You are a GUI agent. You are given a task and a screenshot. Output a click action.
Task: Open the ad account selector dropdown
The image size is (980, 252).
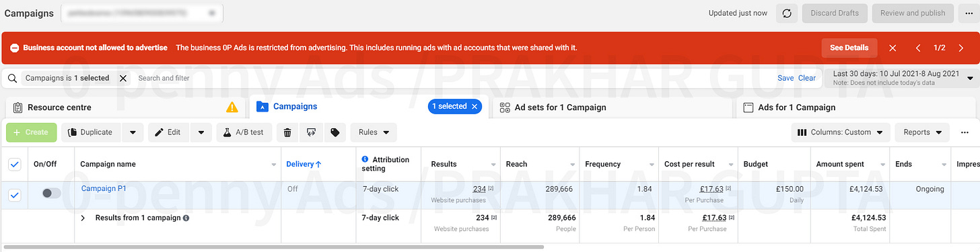[x=142, y=13]
